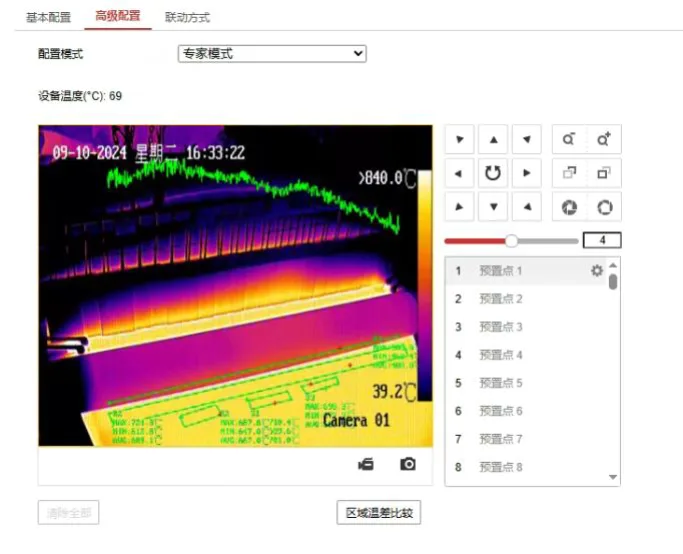Click the PTZ speed value field
This screenshot has height=554, width=683.
[602, 240]
